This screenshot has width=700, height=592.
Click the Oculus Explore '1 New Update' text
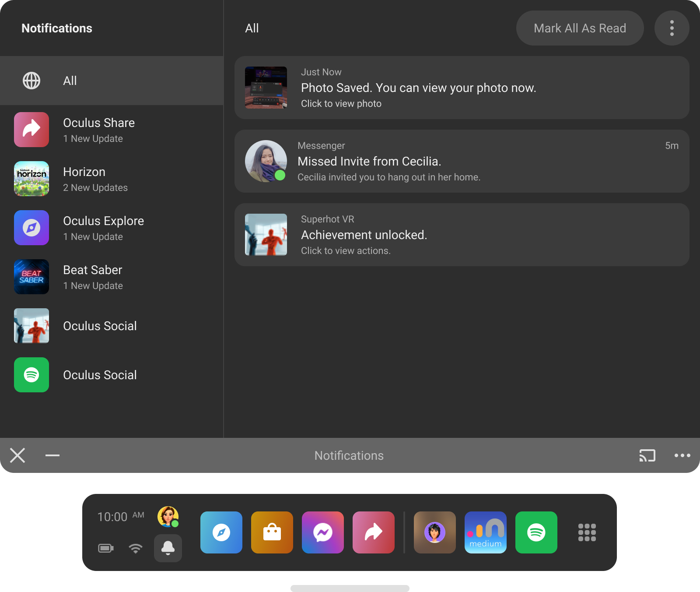click(93, 237)
